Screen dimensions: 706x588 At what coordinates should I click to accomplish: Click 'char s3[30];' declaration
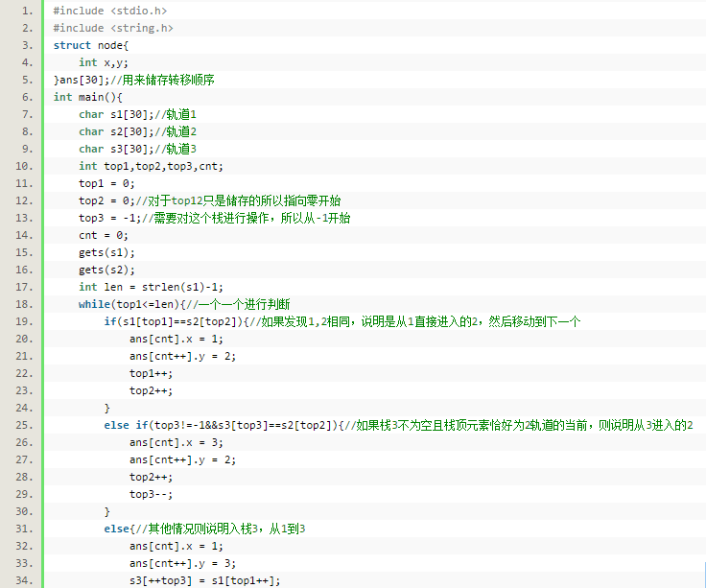click(116, 149)
